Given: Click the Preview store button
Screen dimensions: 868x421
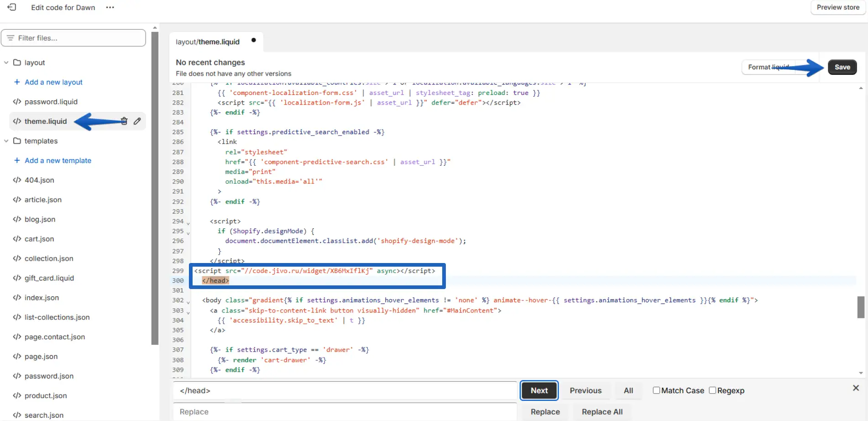Looking at the screenshot, I should [838, 7].
